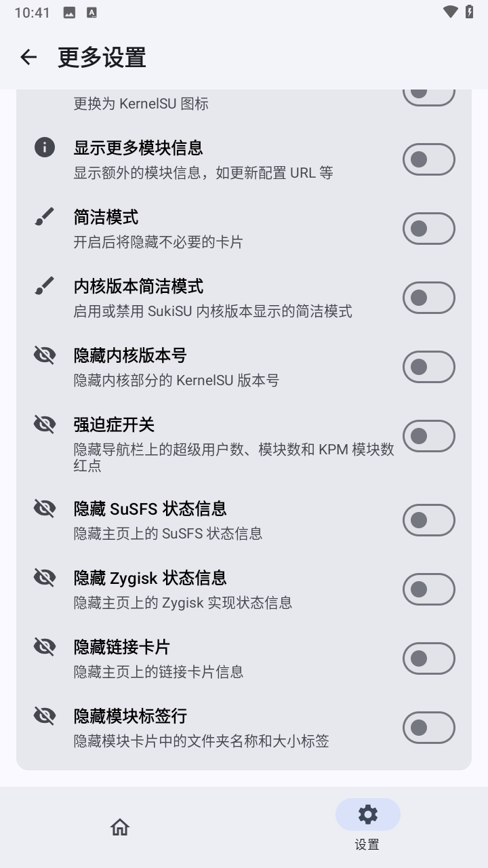Enable the 隐藏模块标签行 switch
488x868 pixels.
[x=428, y=728]
